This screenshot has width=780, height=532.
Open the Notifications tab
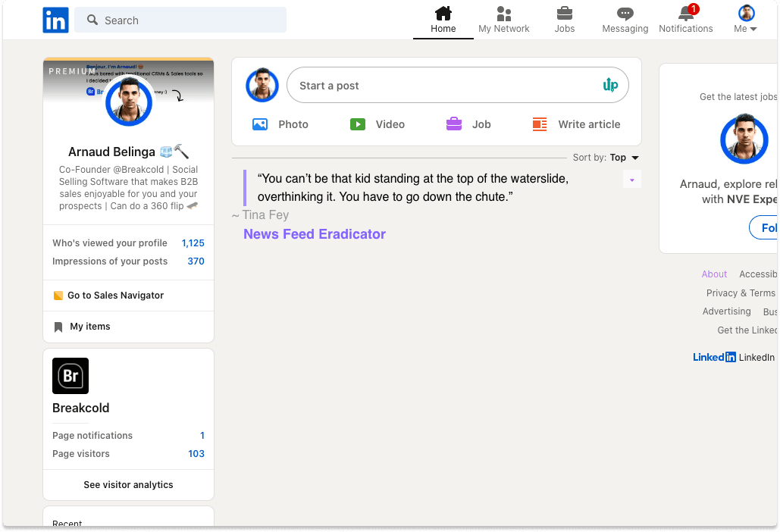(685, 20)
